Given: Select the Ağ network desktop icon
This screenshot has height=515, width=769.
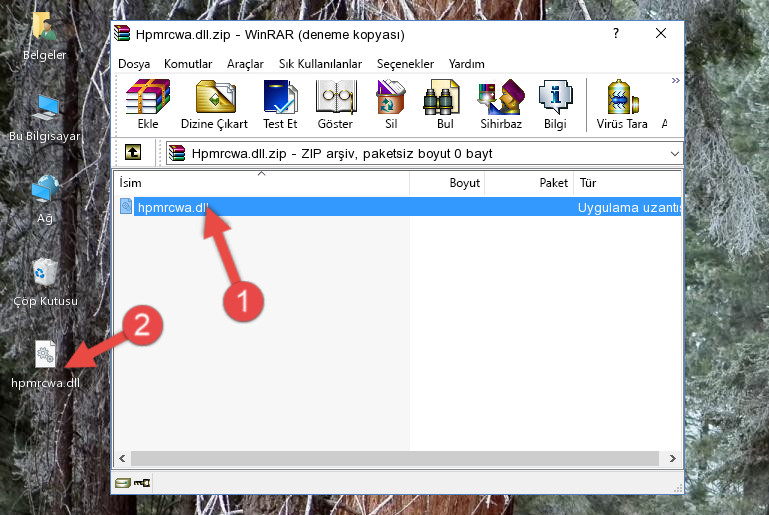Looking at the screenshot, I should [x=45, y=200].
